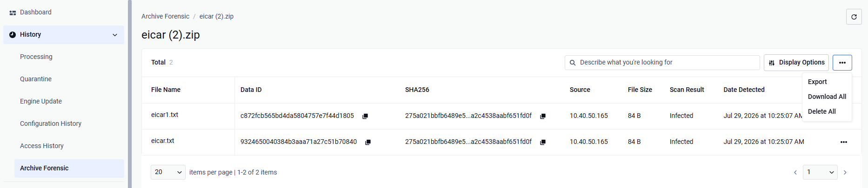Viewport: 868px width, 188px height.
Task: Close the three-dot table actions menu
Action: (842, 63)
